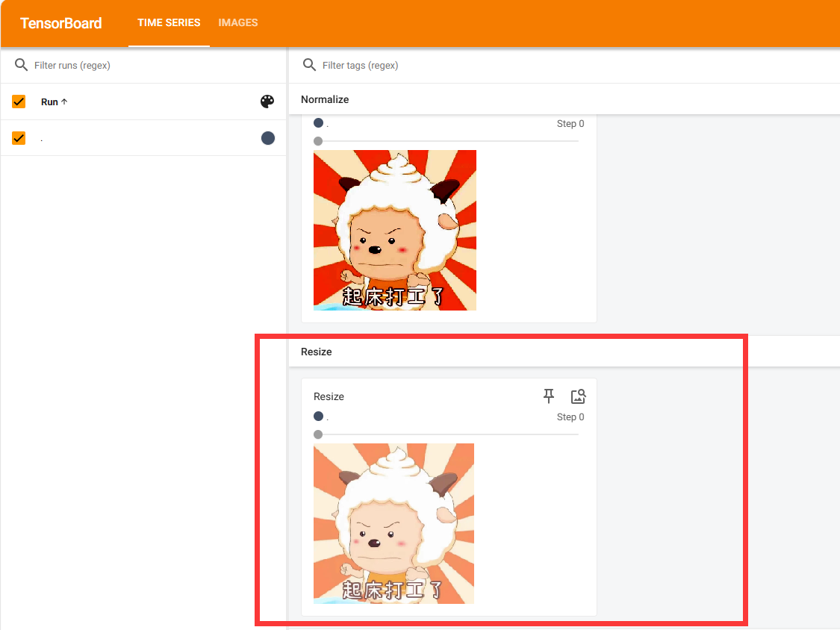Viewport: 840px width, 630px height.
Task: Click the Resize card title text
Action: [329, 396]
